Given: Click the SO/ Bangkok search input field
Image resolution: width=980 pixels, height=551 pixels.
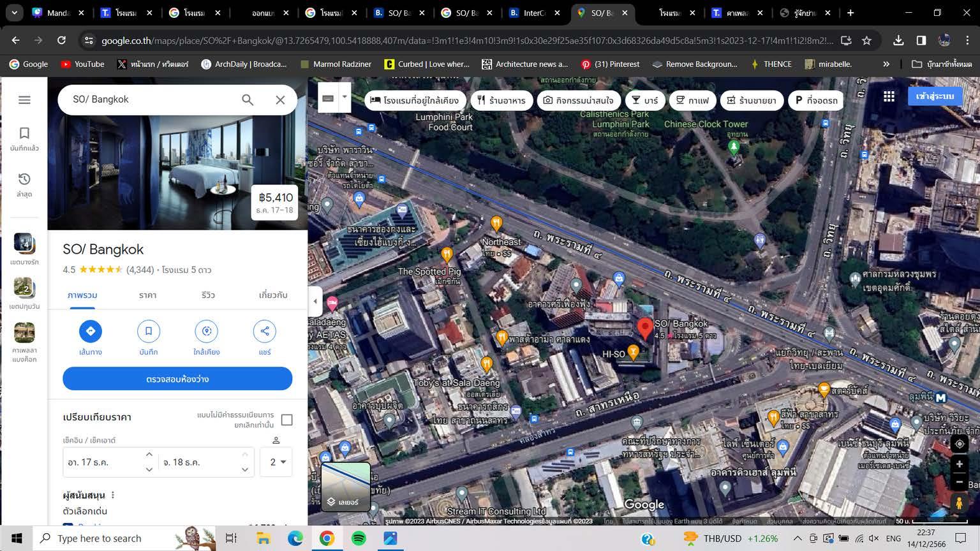Looking at the screenshot, I should click(x=151, y=99).
